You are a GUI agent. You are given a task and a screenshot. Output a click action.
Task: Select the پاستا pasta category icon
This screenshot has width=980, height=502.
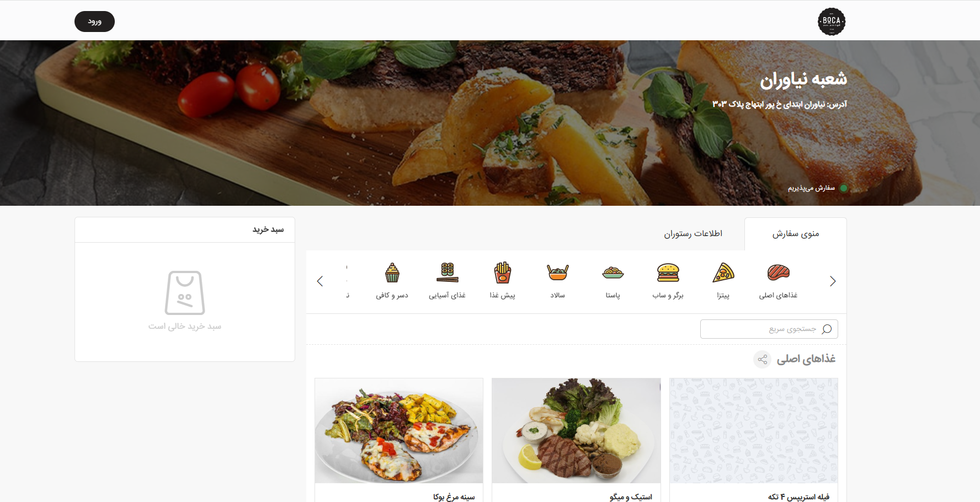point(612,273)
